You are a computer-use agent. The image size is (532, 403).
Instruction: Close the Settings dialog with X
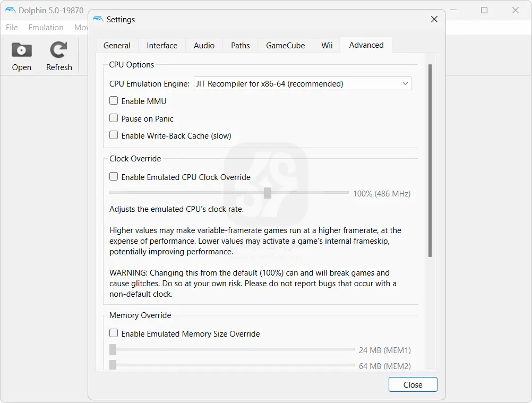[434, 20]
